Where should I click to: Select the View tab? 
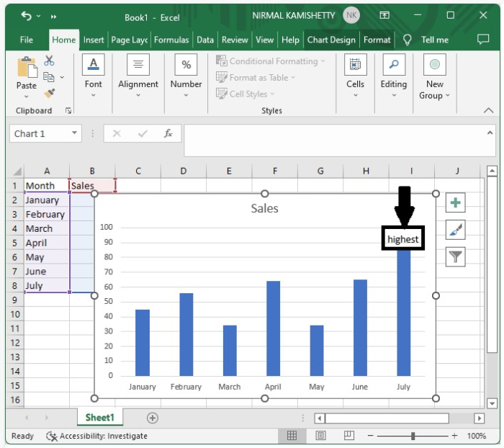click(x=264, y=40)
